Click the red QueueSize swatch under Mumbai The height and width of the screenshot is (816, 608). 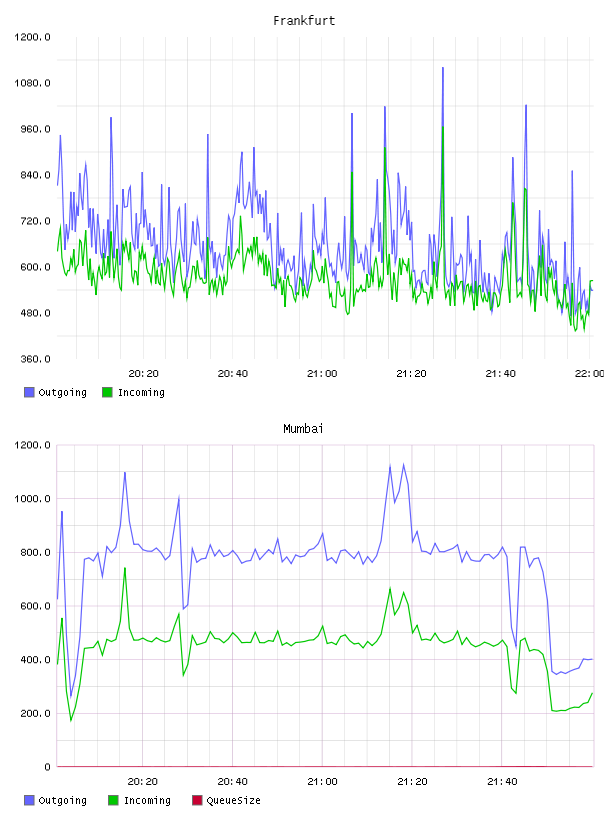coord(197,800)
